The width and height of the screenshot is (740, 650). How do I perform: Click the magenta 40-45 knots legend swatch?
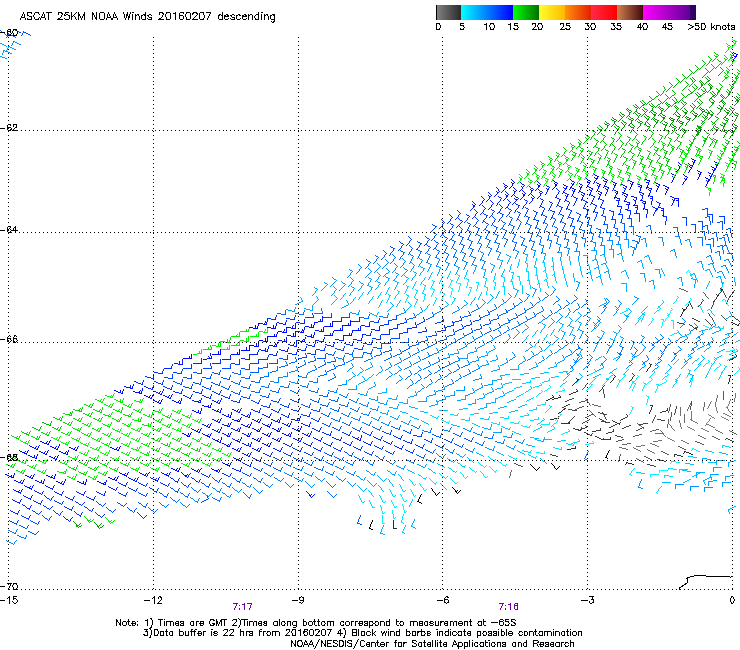pyautogui.click(x=656, y=12)
